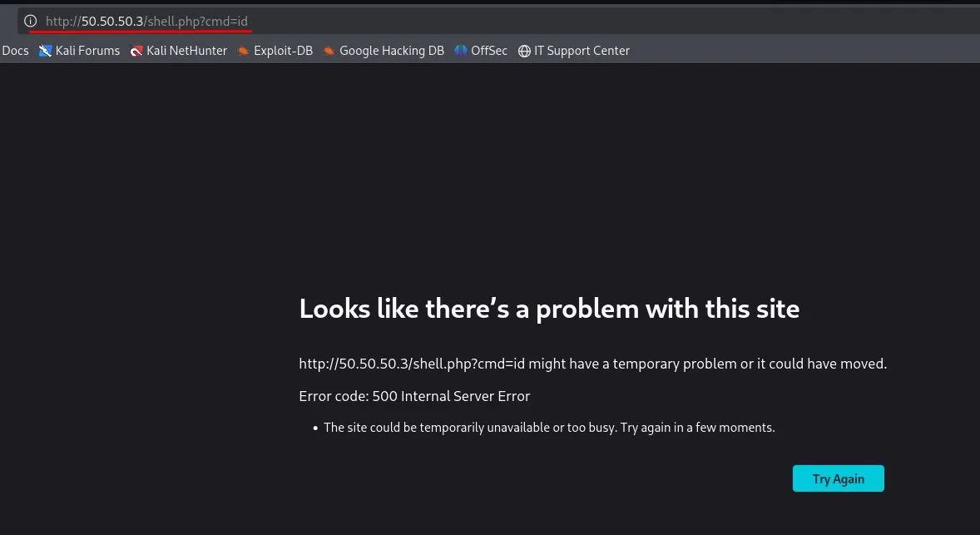
Task: Open the Kali NetHunter bookmark
Action: 179,51
